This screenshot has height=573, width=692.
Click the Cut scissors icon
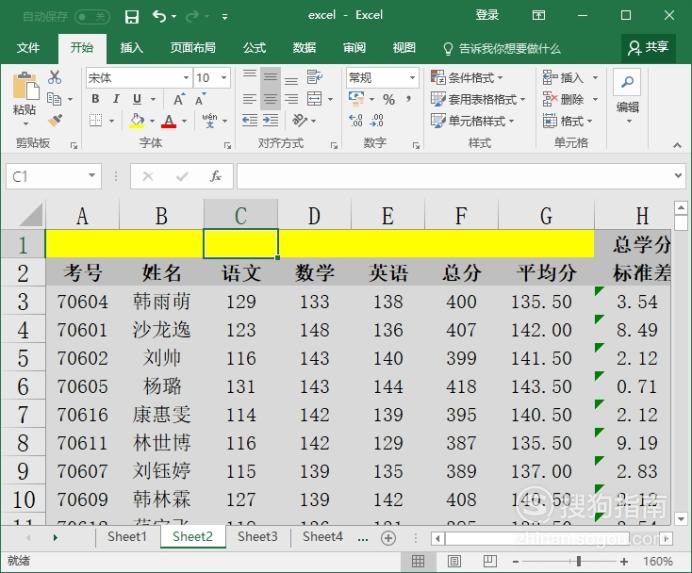(55, 77)
